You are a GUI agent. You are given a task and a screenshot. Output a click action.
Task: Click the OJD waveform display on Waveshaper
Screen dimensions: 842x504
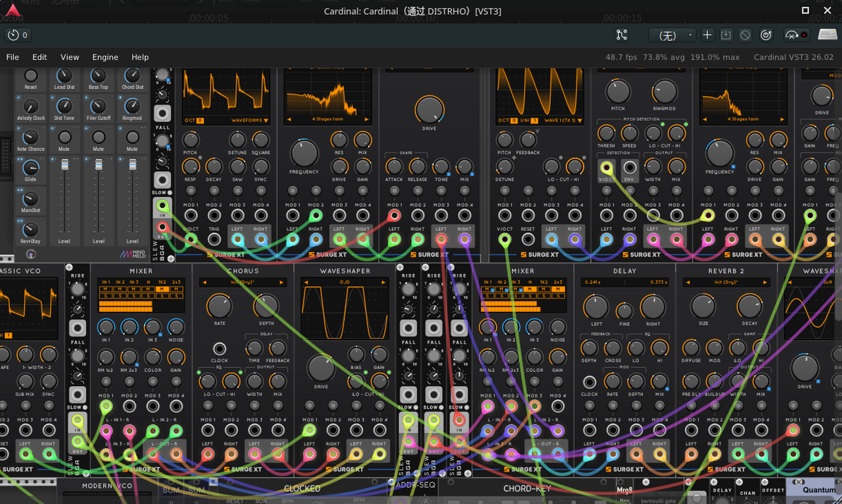(345, 313)
